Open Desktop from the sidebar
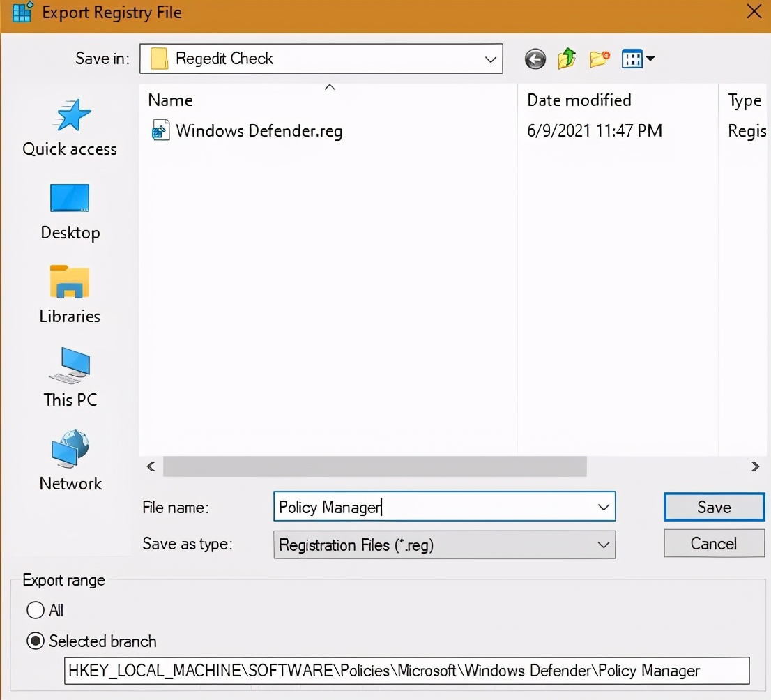 point(70,213)
